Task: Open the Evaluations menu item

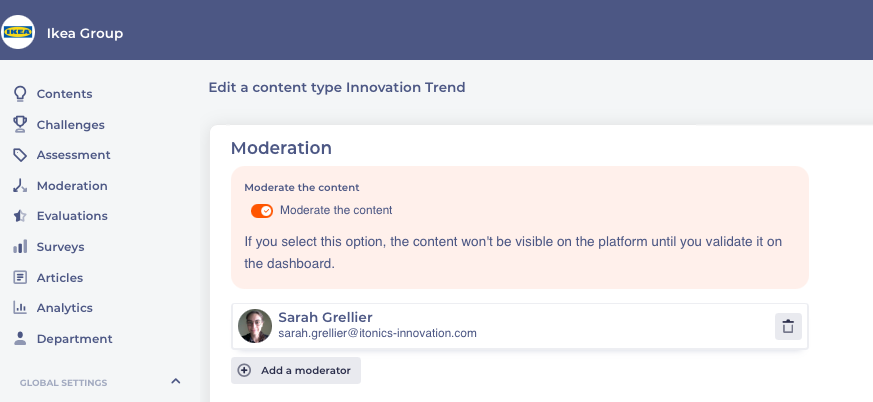Action: [x=72, y=216]
